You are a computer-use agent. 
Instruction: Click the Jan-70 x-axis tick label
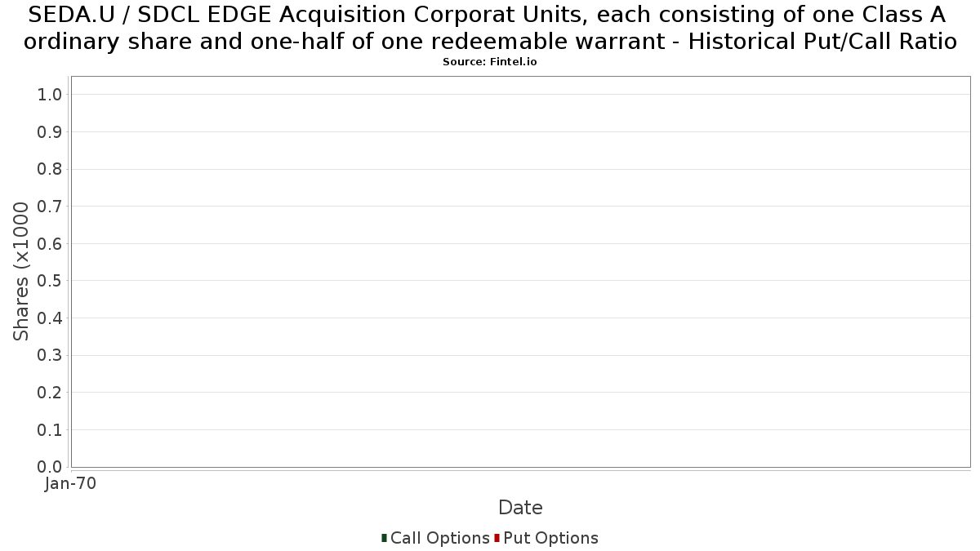[71, 483]
